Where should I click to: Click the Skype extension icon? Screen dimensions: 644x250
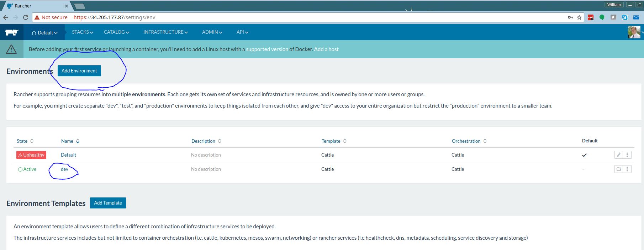(625, 17)
